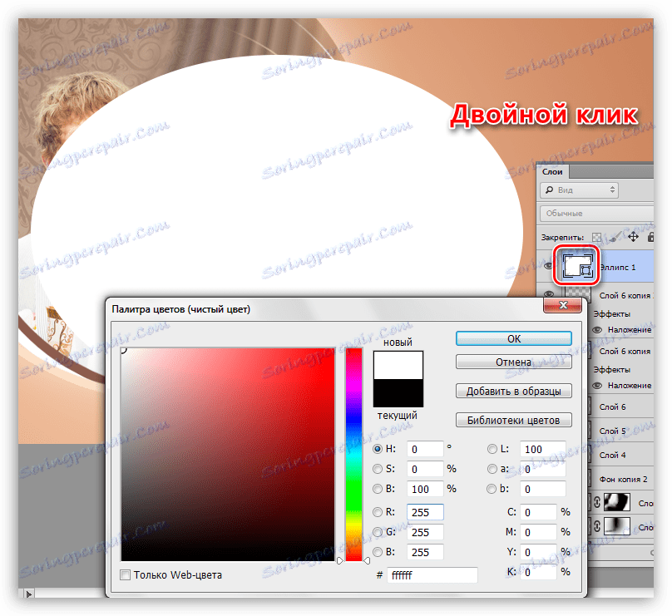
Task: Click the C cyan percent field
Action: (x=538, y=512)
